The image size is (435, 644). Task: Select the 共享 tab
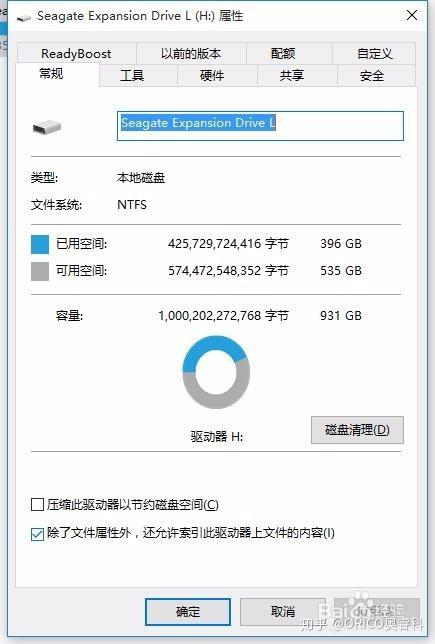(292, 76)
